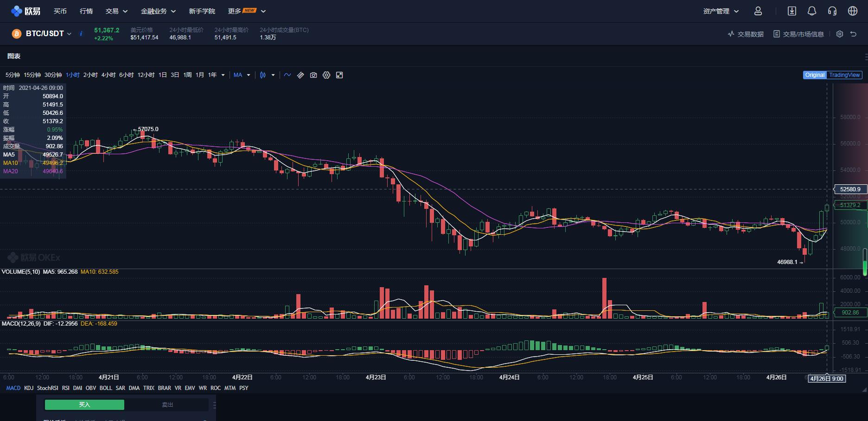
Task: Take a chart screenshot with the camera icon
Action: click(x=313, y=75)
